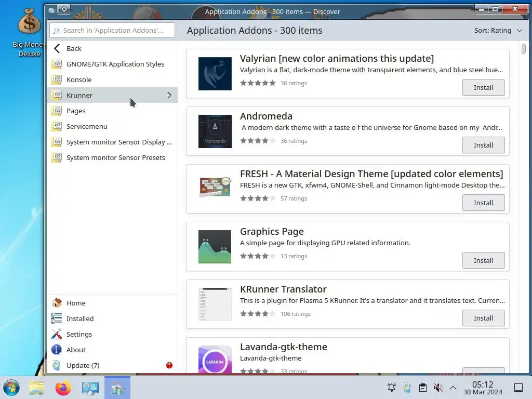Click the Home house icon in sidebar
Viewport: 532px width, 399px height.
[56, 303]
